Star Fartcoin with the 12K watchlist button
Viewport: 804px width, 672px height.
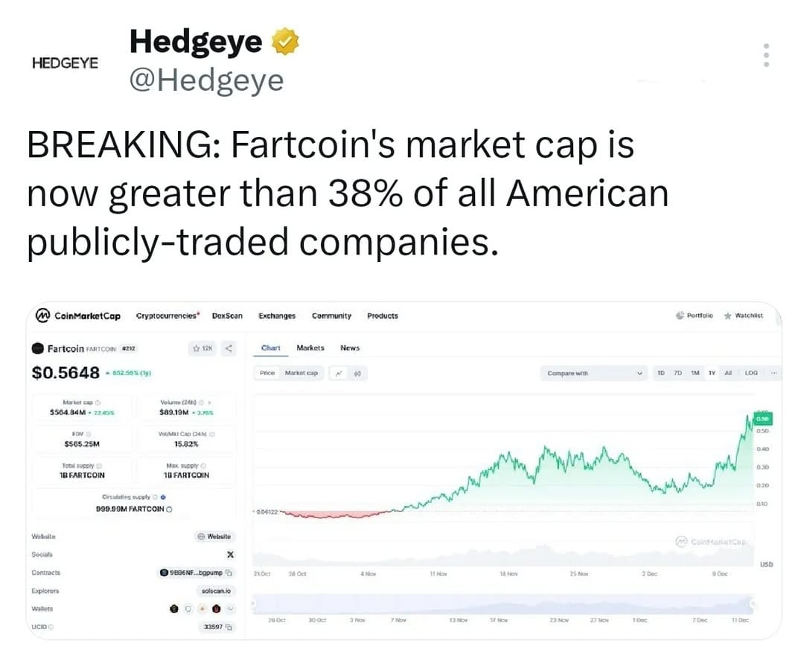coord(202,348)
